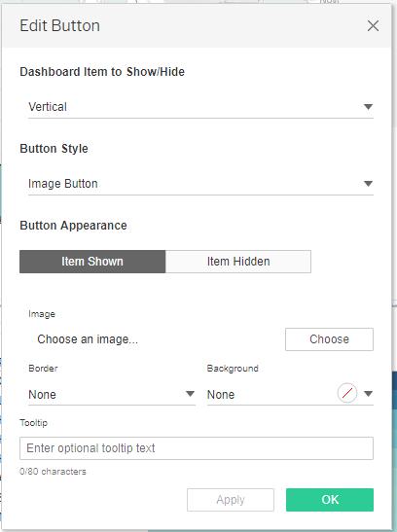Click the Image Button style value
Viewport: 397px width, 532px height.
(x=63, y=184)
